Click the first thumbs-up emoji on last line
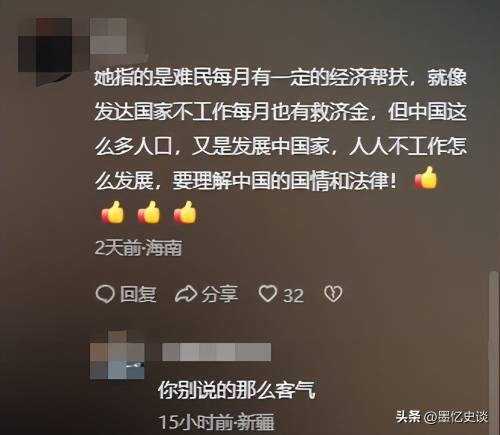Viewport: 500px width, 435px height. (112, 212)
